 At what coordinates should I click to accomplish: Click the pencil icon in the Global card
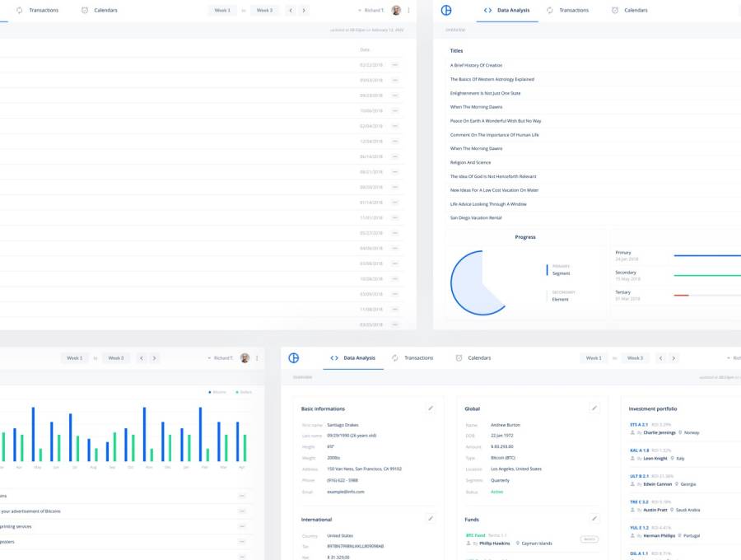tap(594, 408)
